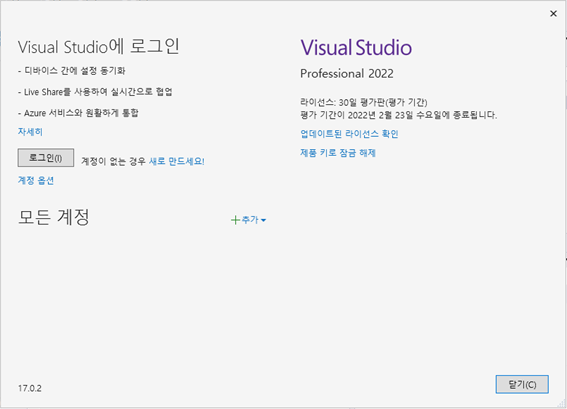Click 업데이트된 라이선스 확인 link
Screen dimensions: 567x409
tap(349, 134)
